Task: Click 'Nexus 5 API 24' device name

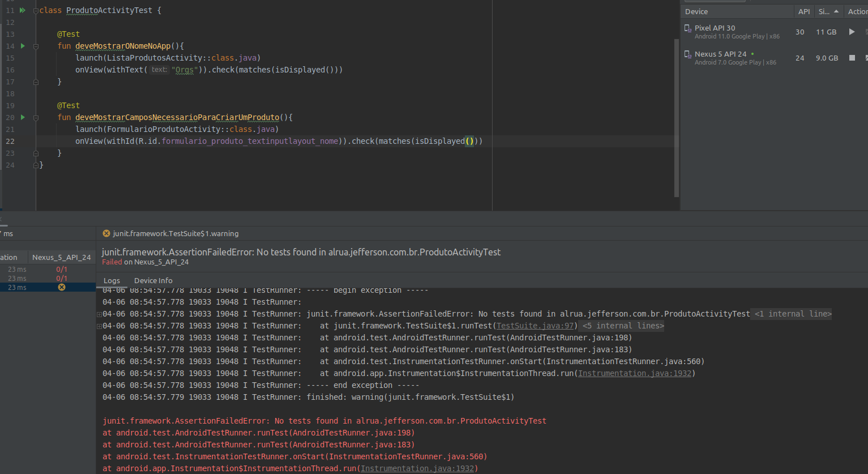Action: 720,54
